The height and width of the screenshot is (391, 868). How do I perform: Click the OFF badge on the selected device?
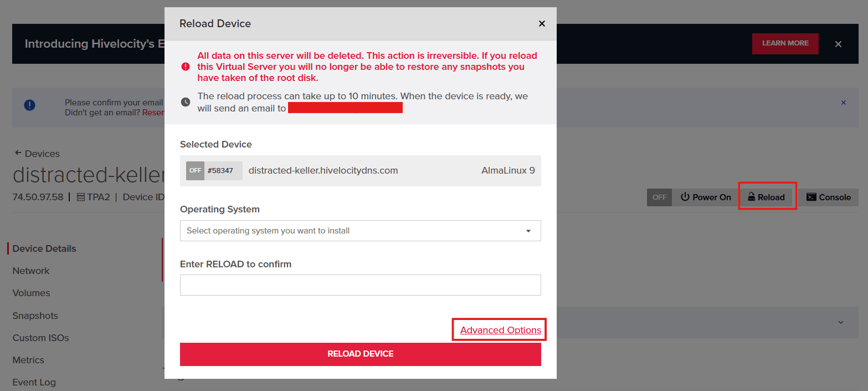(x=195, y=170)
